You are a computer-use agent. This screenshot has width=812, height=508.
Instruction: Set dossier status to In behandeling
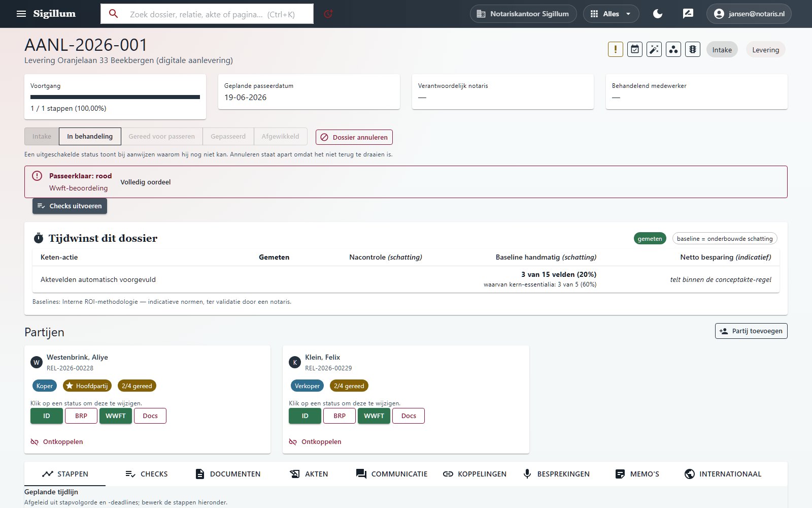pos(90,136)
